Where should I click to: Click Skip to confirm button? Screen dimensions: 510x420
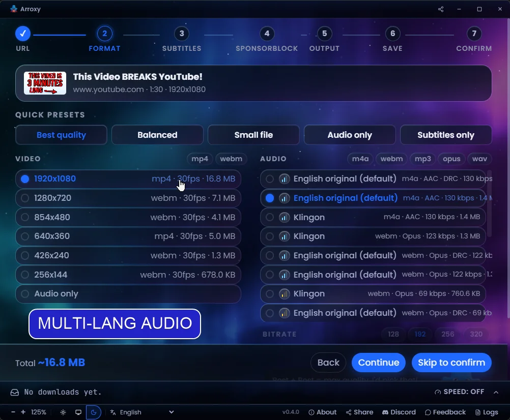(x=451, y=363)
